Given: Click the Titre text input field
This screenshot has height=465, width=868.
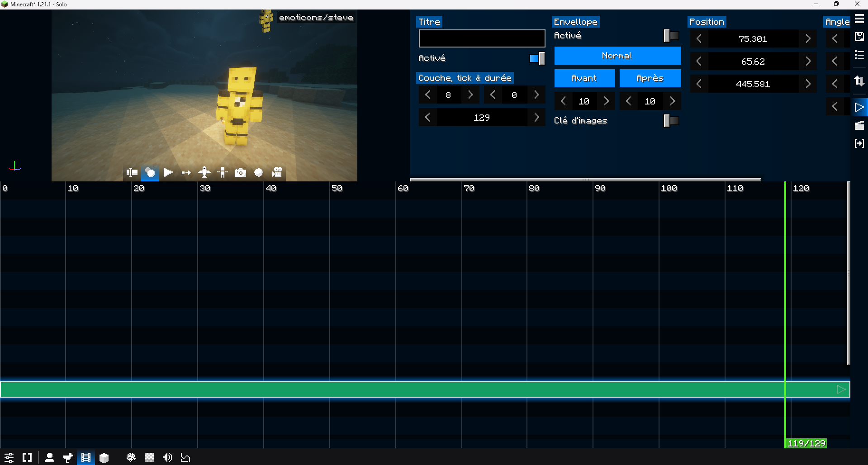Looking at the screenshot, I should [x=482, y=38].
